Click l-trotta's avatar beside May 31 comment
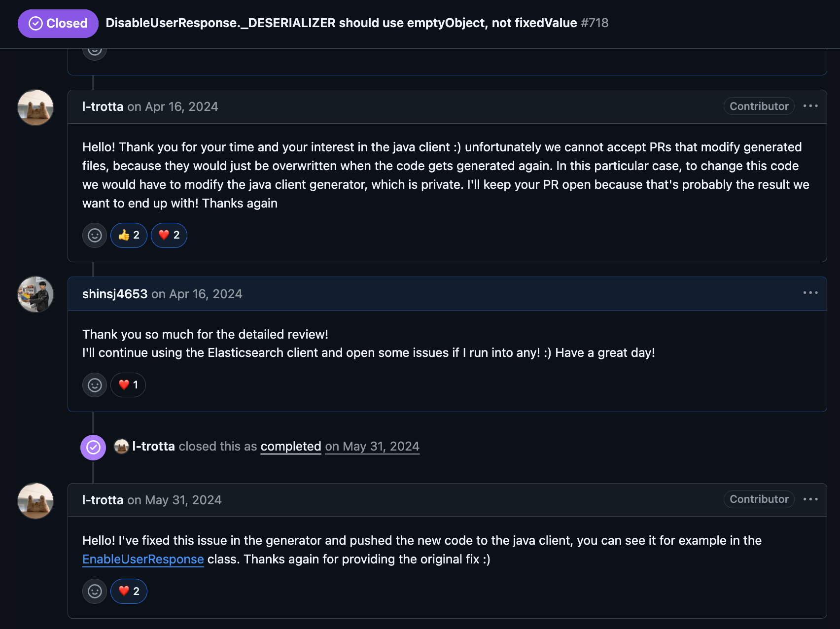Screen dimensions: 840x629 (x=35, y=501)
